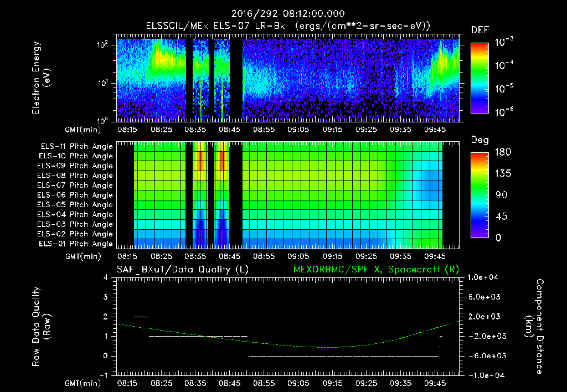Click GMT(min) label under data quality panel
This screenshot has width=567, height=392.
83,383
